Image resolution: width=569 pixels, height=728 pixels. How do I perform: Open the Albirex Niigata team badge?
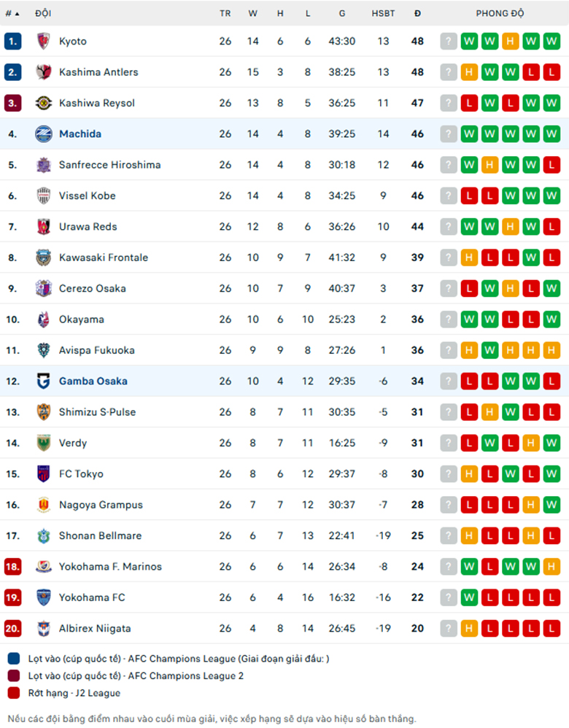44,629
